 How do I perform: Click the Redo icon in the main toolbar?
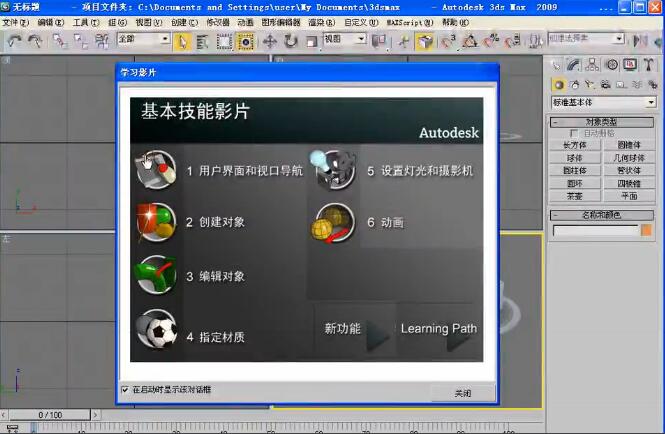35,41
